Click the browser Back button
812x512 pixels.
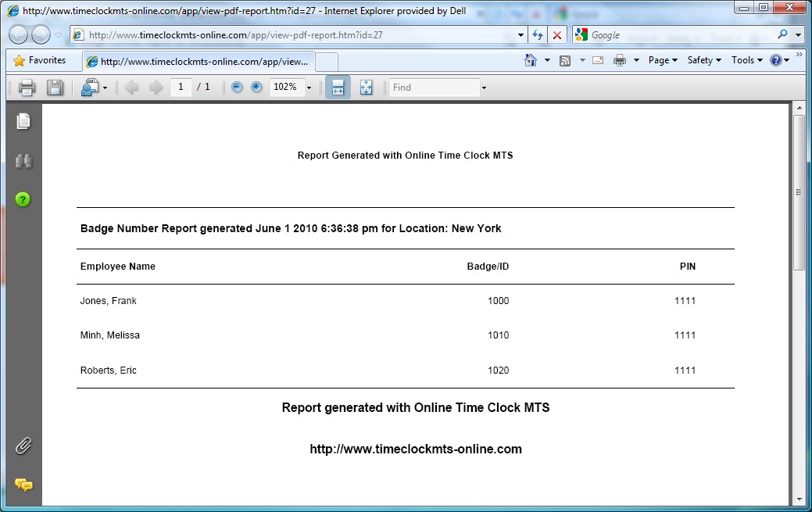(x=18, y=34)
